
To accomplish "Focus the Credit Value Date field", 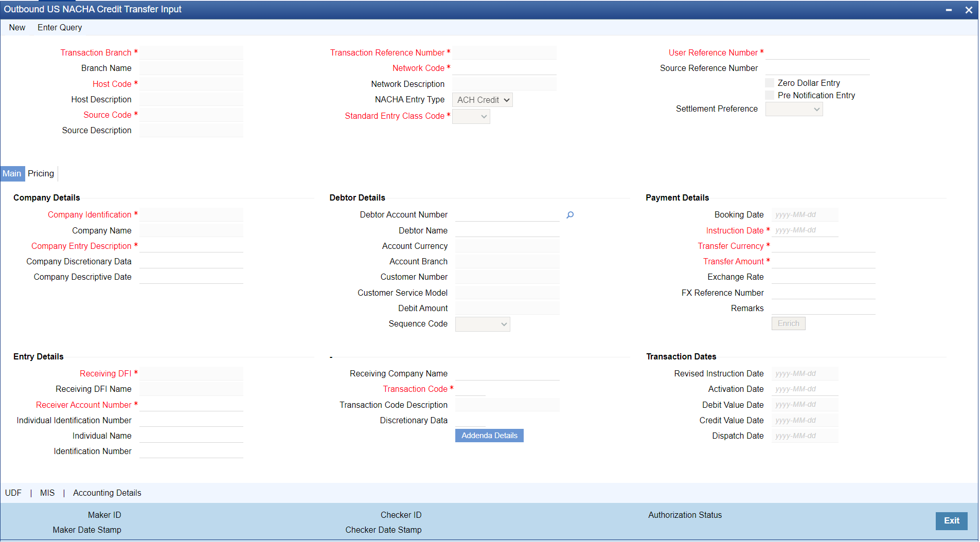I will [805, 420].
